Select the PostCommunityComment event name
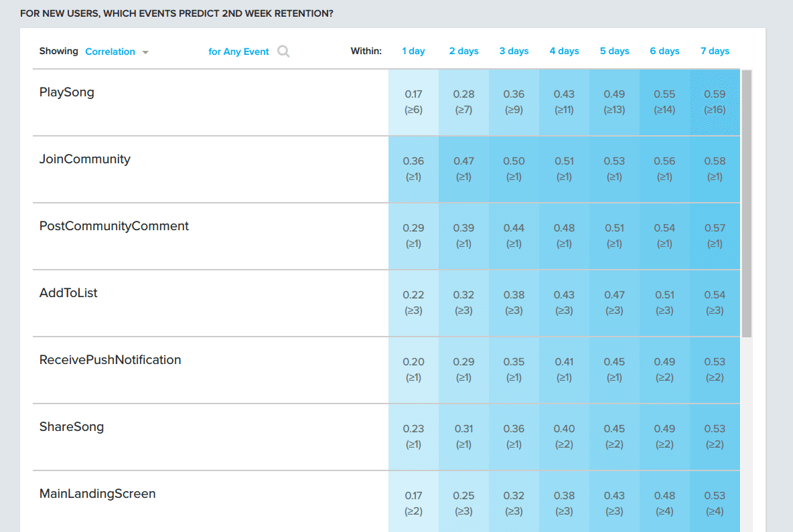This screenshot has height=532, width=793. 114,226
